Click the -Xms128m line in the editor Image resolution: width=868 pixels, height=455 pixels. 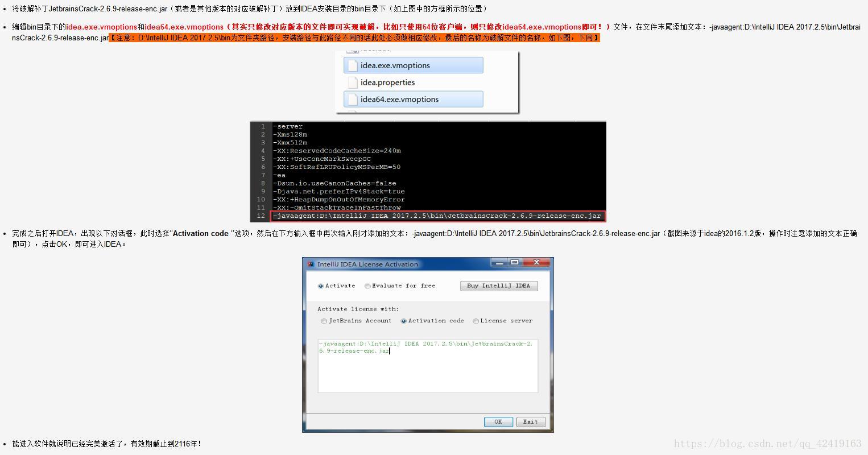[290, 134]
